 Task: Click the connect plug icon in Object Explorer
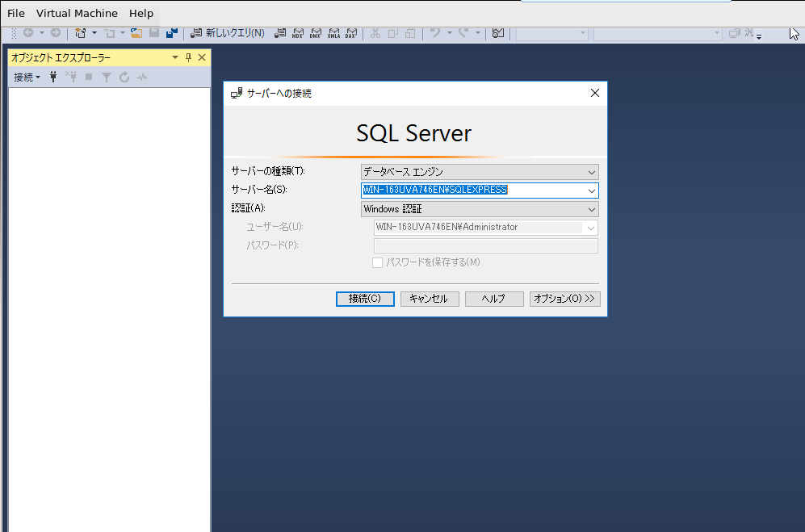tap(53, 77)
